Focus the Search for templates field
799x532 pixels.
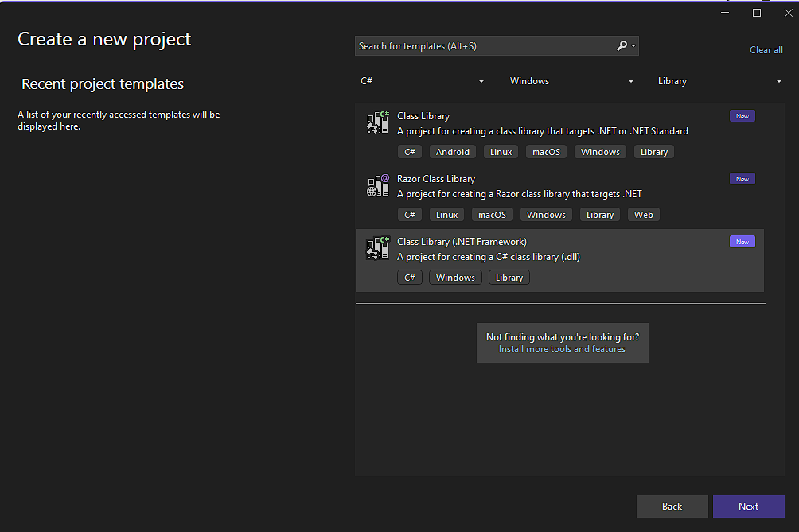[485, 46]
